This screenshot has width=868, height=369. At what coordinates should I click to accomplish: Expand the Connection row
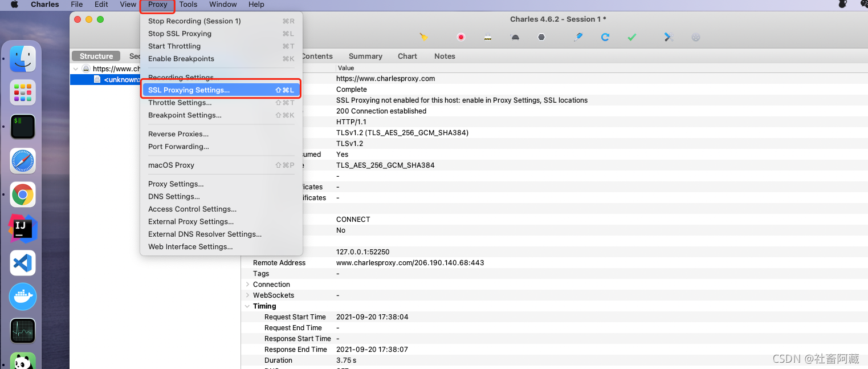pos(247,285)
